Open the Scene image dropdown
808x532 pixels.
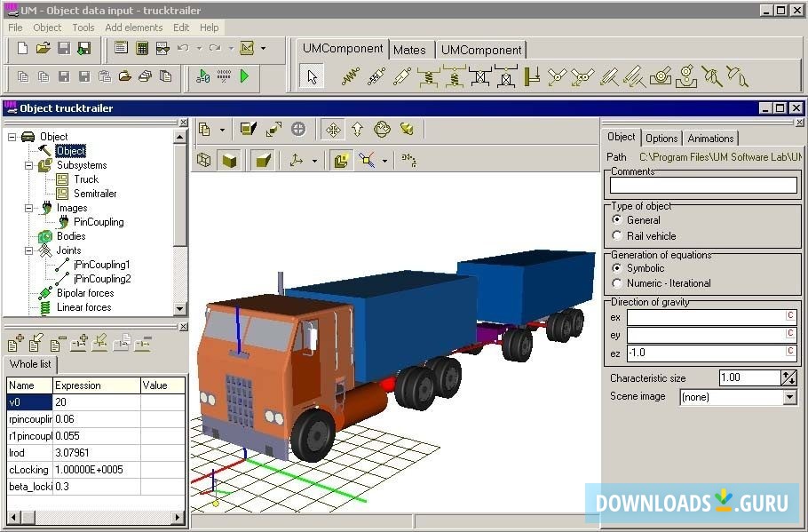tap(789, 397)
